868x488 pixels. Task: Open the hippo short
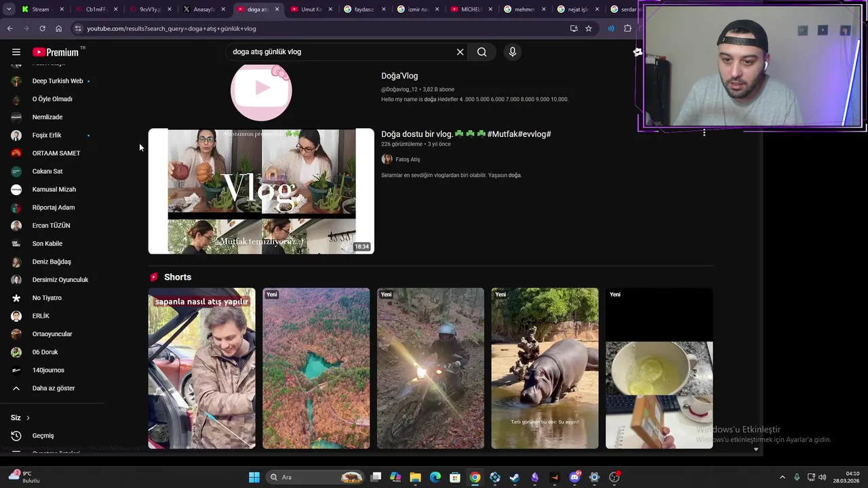tap(545, 368)
